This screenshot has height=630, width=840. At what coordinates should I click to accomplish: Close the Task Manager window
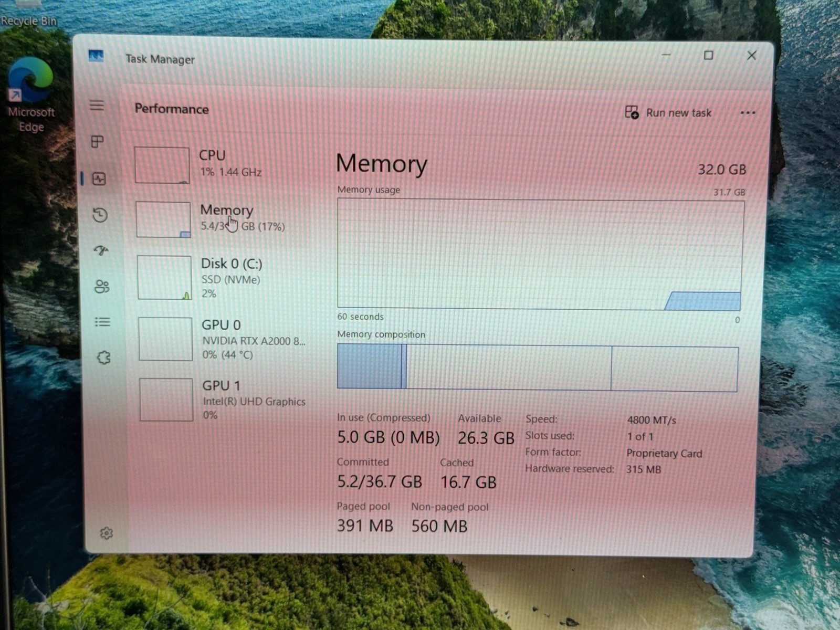pyautogui.click(x=751, y=55)
